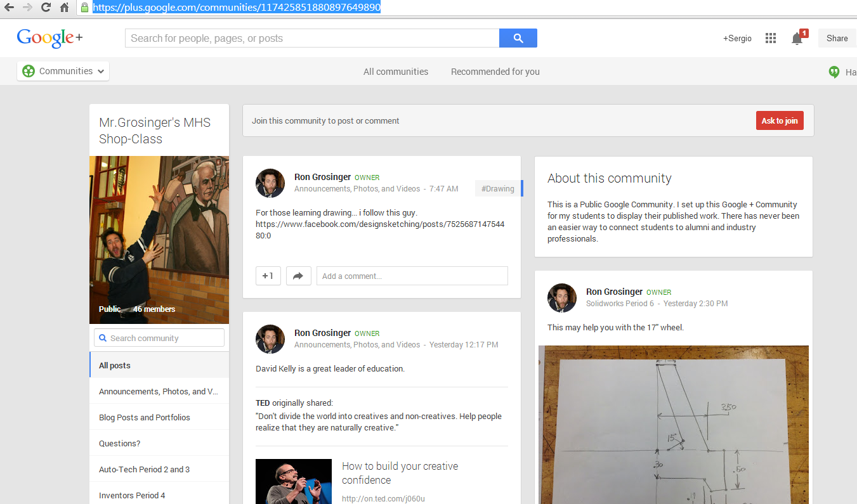Open the Yesterday 12:17 PM timestamp
This screenshot has height=504, width=857.
click(464, 345)
